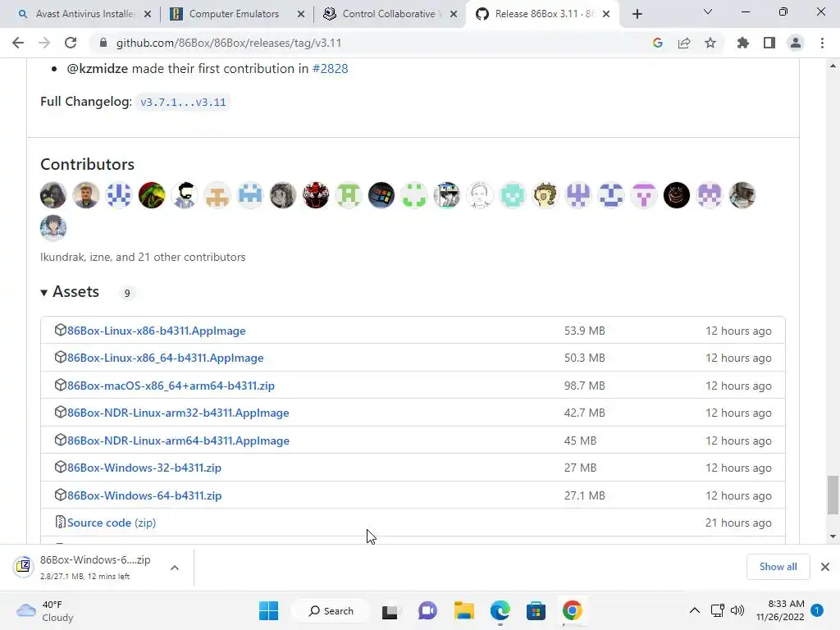Open Microsoft Store from the taskbar

(536, 610)
